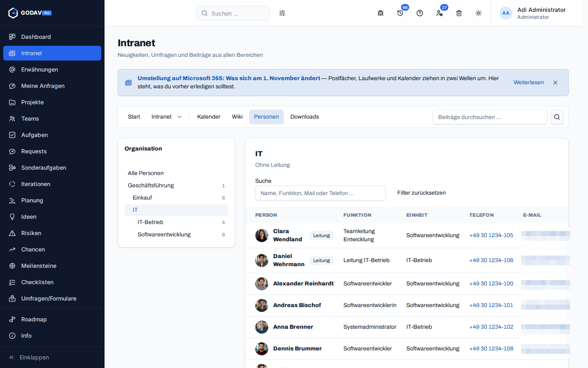Screen dimensions: 588x368
Task: Dismiss the Microsoft 365 announcement banner
Action: 555,83
